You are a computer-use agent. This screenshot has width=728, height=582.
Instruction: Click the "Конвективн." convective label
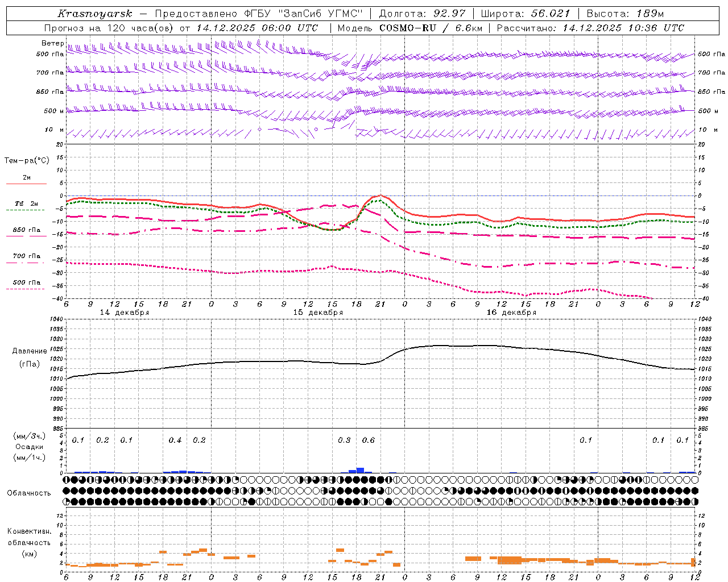click(30, 531)
